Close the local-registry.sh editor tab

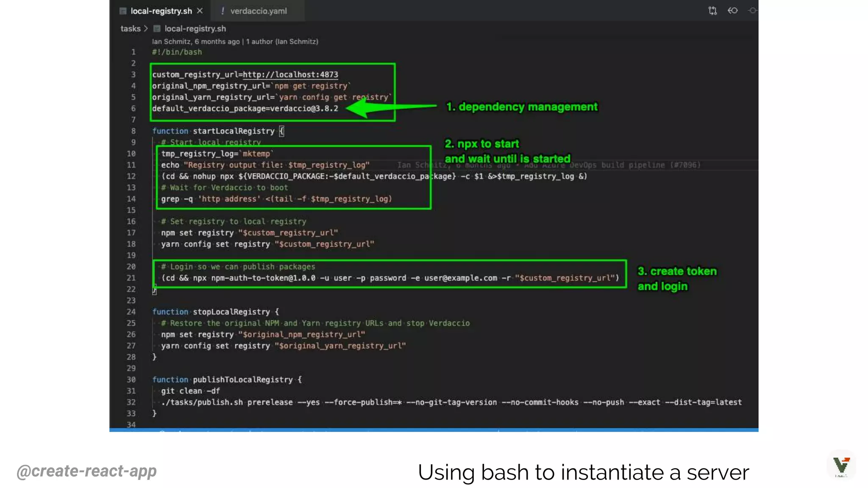[x=200, y=11]
